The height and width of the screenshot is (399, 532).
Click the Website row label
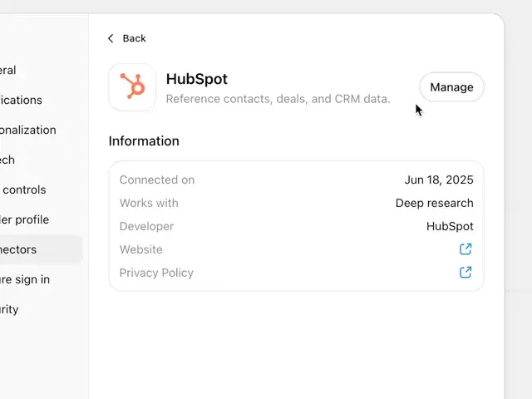point(140,249)
